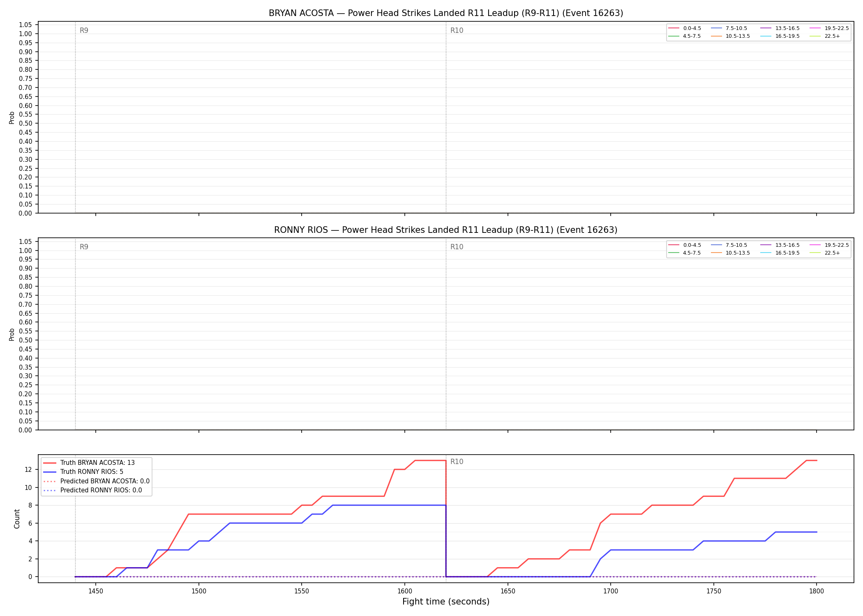Click '1.00' tick on the Rios chart
863x616 pixels.
[x=25, y=251]
